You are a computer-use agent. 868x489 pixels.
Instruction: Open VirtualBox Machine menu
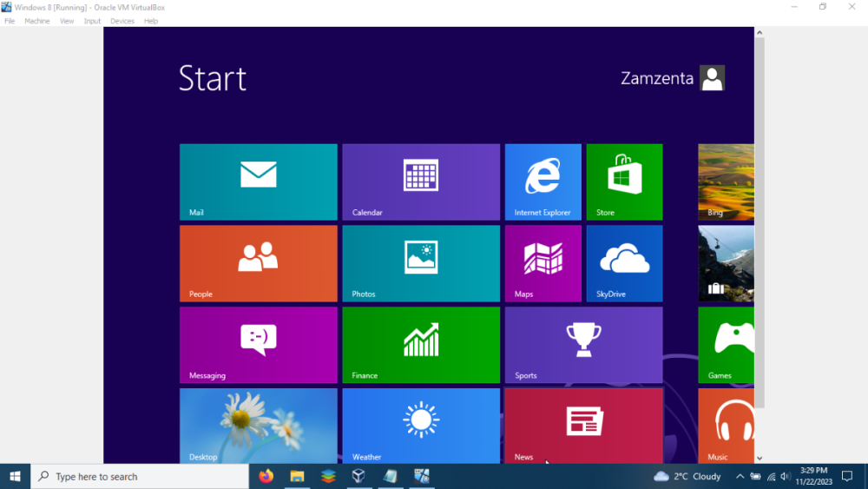[x=37, y=21]
